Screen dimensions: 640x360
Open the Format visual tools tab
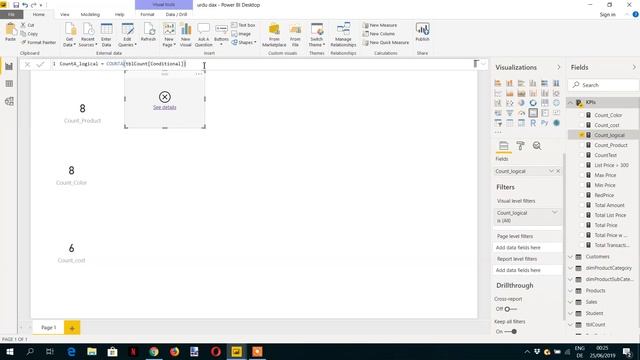pyautogui.click(x=147, y=14)
